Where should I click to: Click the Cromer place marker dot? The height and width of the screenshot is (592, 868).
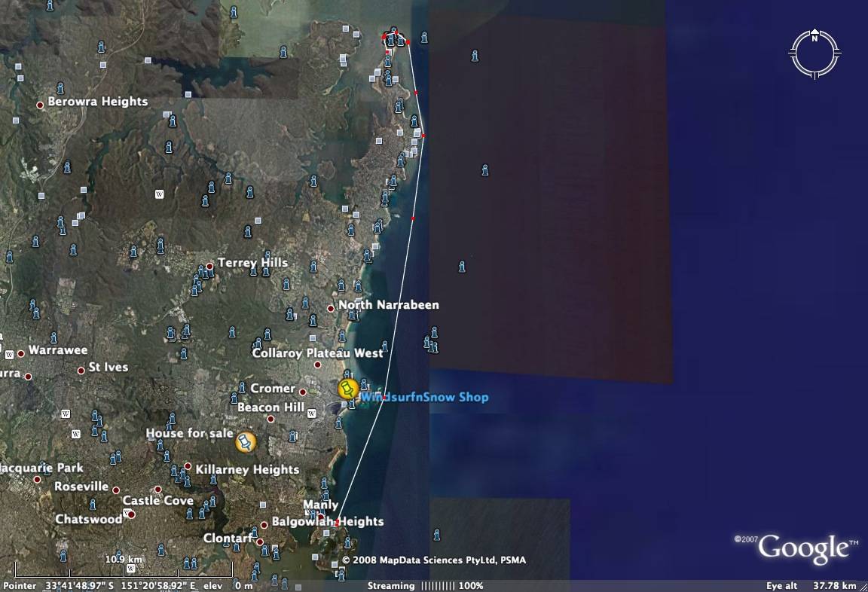pos(303,392)
